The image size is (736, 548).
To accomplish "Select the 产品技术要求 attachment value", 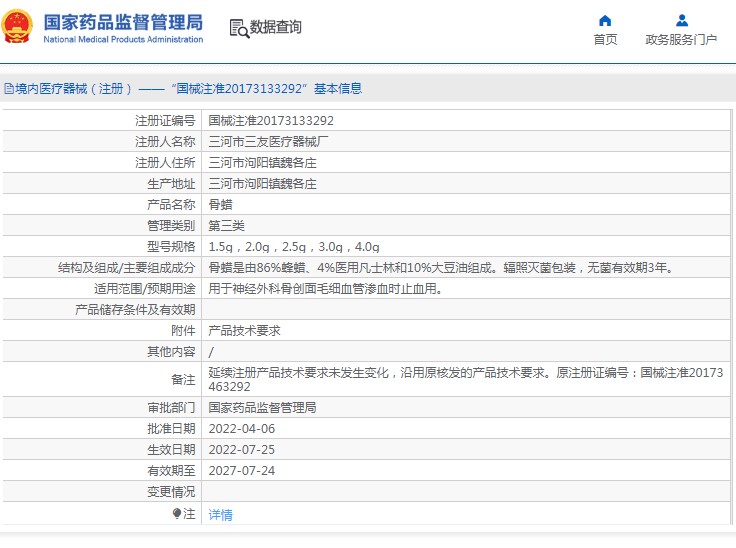I will coord(244,331).
